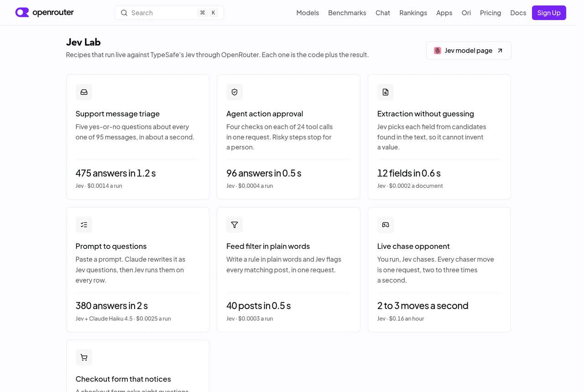Click the funnel icon on Feed filter card

(x=235, y=225)
